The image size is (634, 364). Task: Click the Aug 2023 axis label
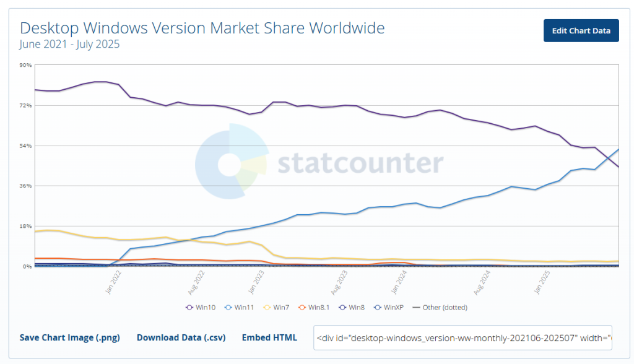339,282
